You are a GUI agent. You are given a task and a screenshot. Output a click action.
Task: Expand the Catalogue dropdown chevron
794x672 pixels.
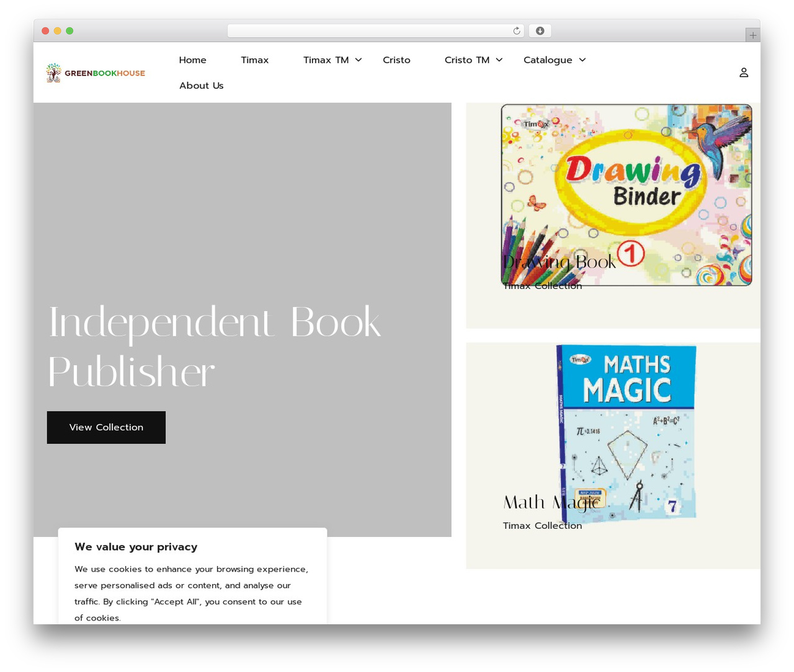point(582,60)
